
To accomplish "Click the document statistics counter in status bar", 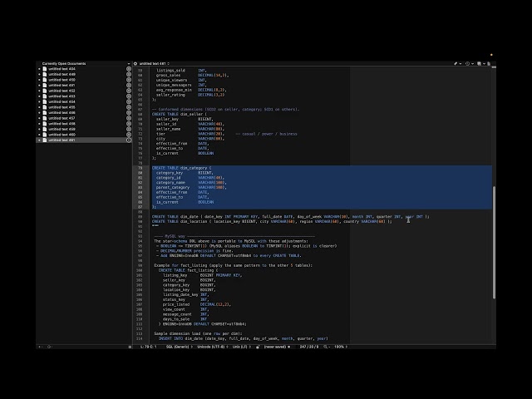I will (308, 347).
